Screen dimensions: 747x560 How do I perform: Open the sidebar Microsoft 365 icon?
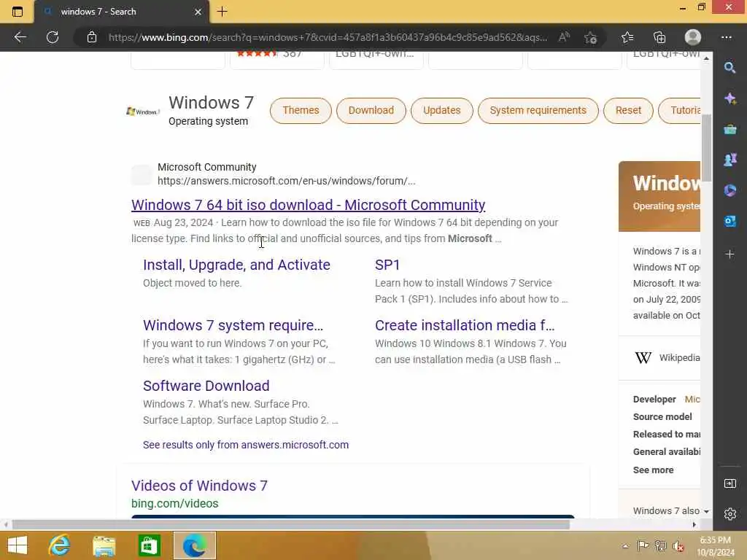point(729,190)
